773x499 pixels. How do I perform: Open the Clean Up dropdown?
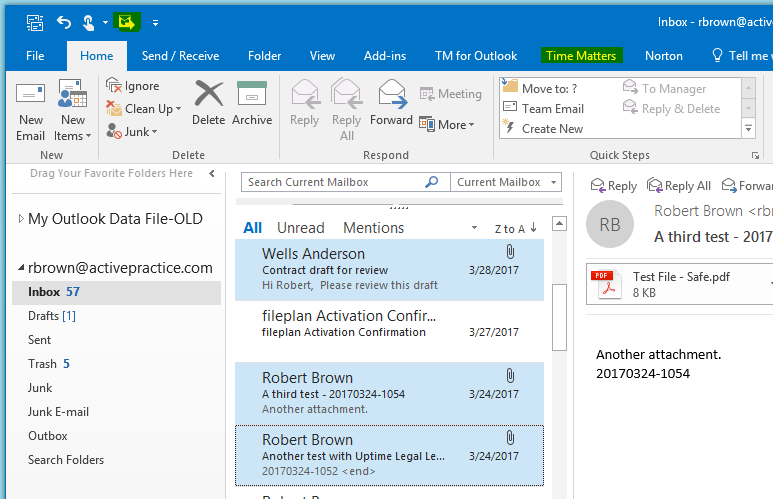pos(143,108)
